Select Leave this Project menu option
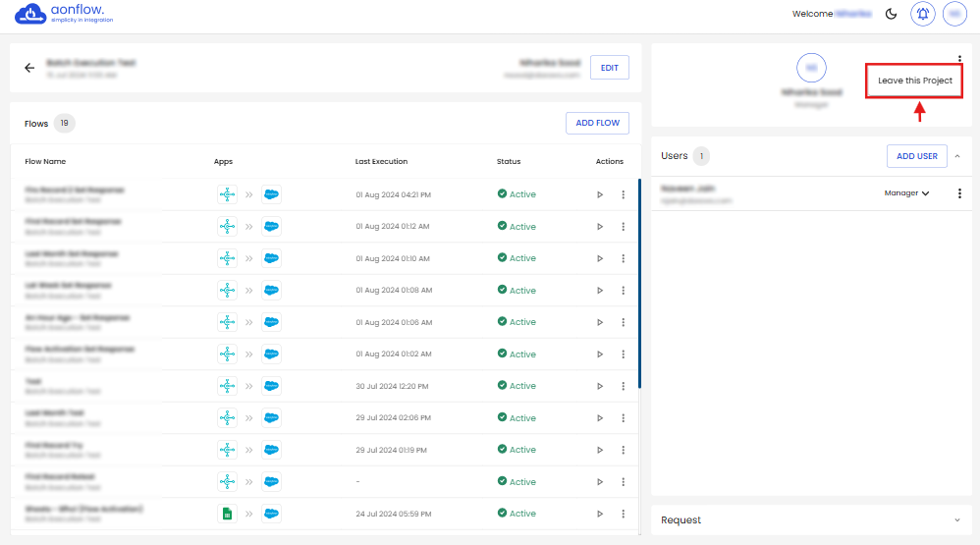980x545 pixels. [x=914, y=81]
